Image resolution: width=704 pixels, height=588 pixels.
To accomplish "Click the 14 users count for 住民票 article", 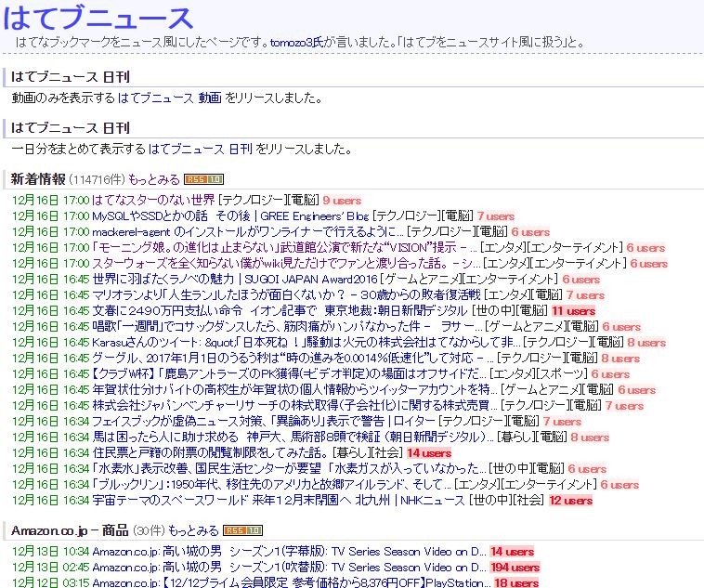I will tap(429, 452).
